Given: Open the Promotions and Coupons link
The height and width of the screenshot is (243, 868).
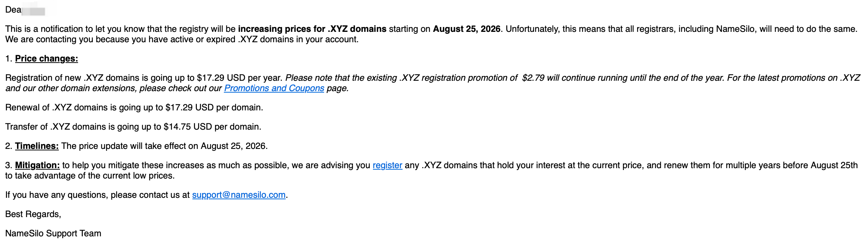Looking at the screenshot, I should pos(274,88).
